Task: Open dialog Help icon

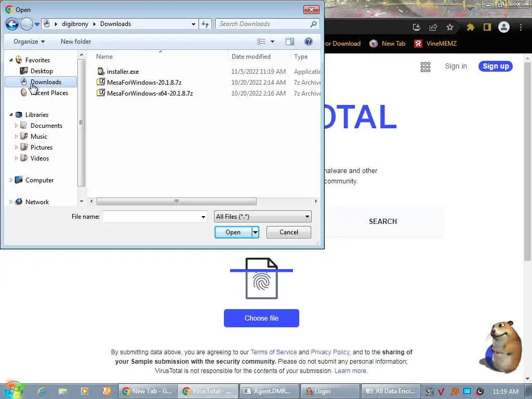Action: (x=309, y=42)
